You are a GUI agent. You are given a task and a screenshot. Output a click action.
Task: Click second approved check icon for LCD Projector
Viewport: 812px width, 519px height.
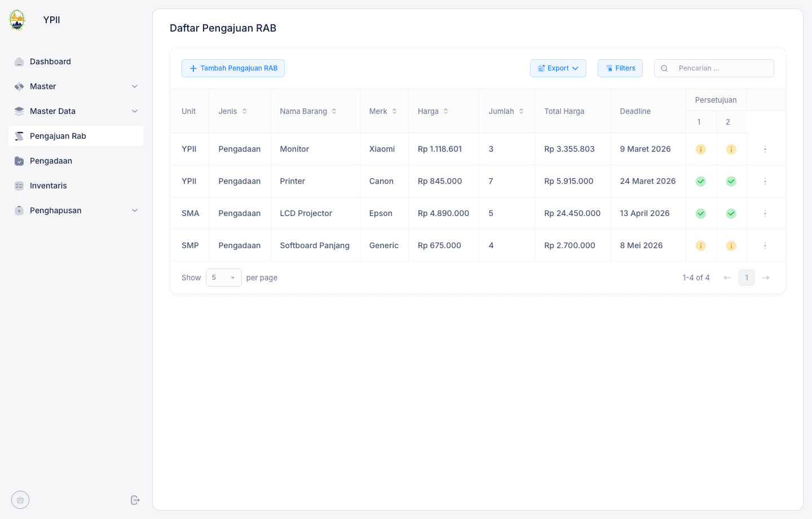[x=731, y=213]
